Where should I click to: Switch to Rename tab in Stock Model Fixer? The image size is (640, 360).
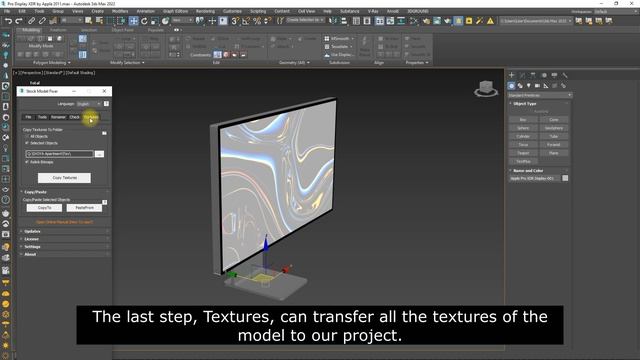[58, 117]
